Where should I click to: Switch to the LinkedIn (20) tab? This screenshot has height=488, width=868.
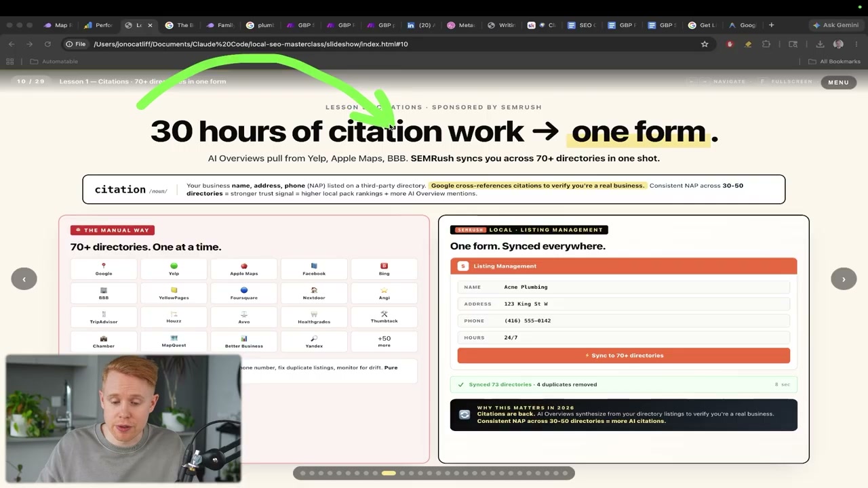pos(421,25)
